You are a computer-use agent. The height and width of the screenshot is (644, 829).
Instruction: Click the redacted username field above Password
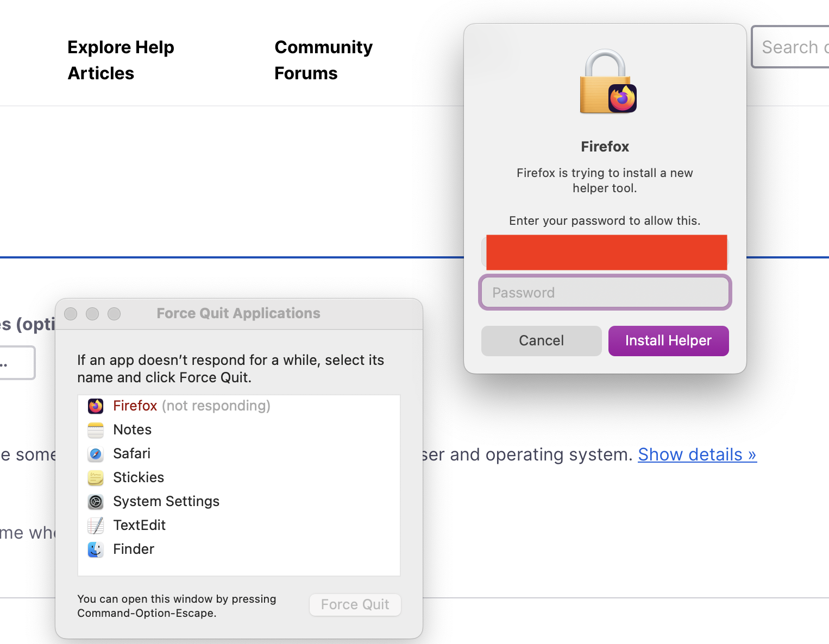tap(605, 252)
